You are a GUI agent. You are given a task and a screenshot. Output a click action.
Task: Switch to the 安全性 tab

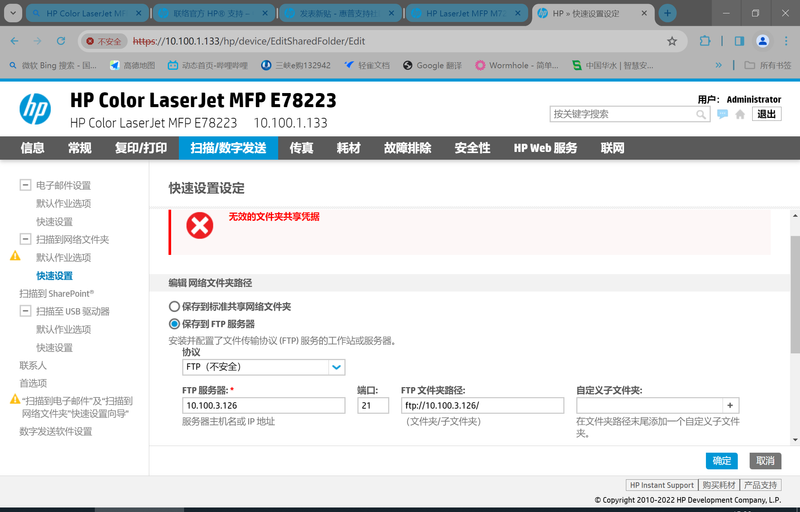pos(472,148)
